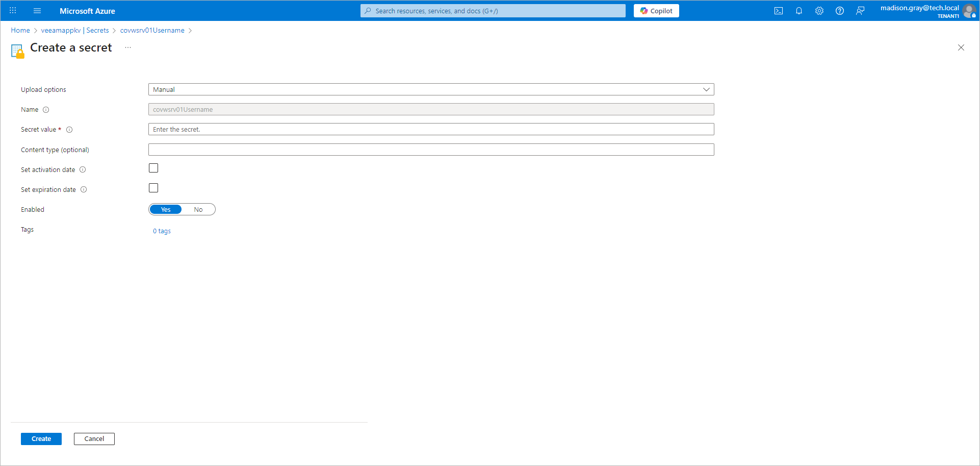Open the Azure portal app launcher grid
The image size is (980, 466).
coord(12,10)
